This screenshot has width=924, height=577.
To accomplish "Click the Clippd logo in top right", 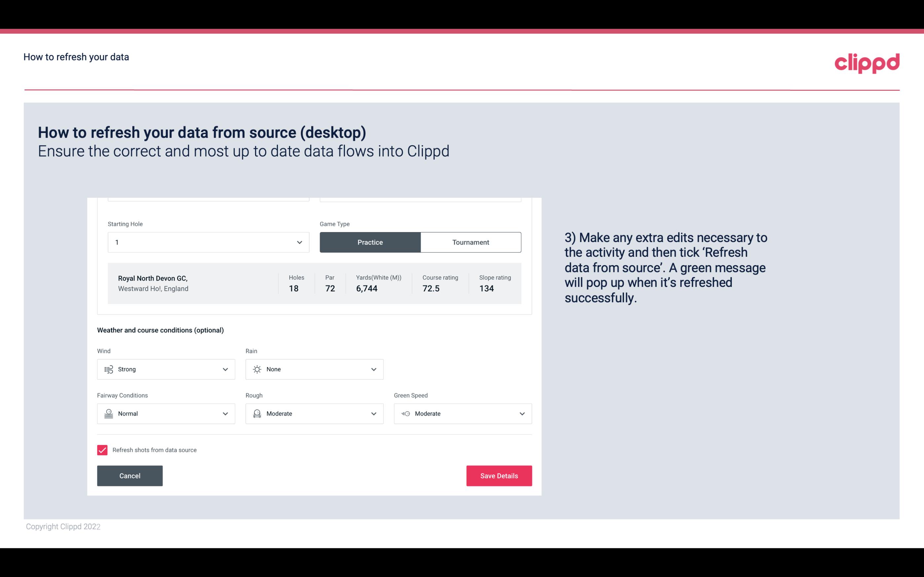I will 868,62.
